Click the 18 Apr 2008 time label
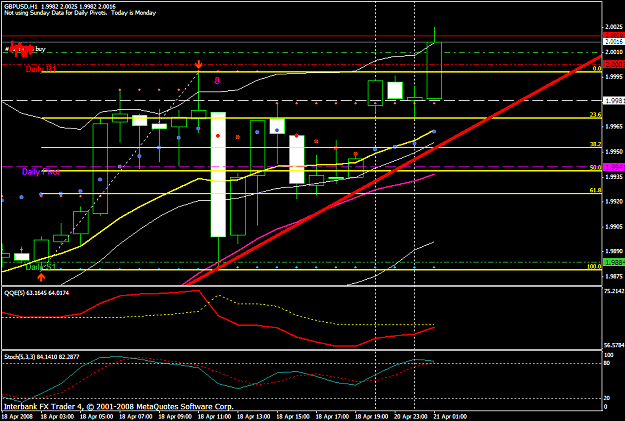Image resolution: width=625 pixels, height=421 pixels. click(19, 417)
